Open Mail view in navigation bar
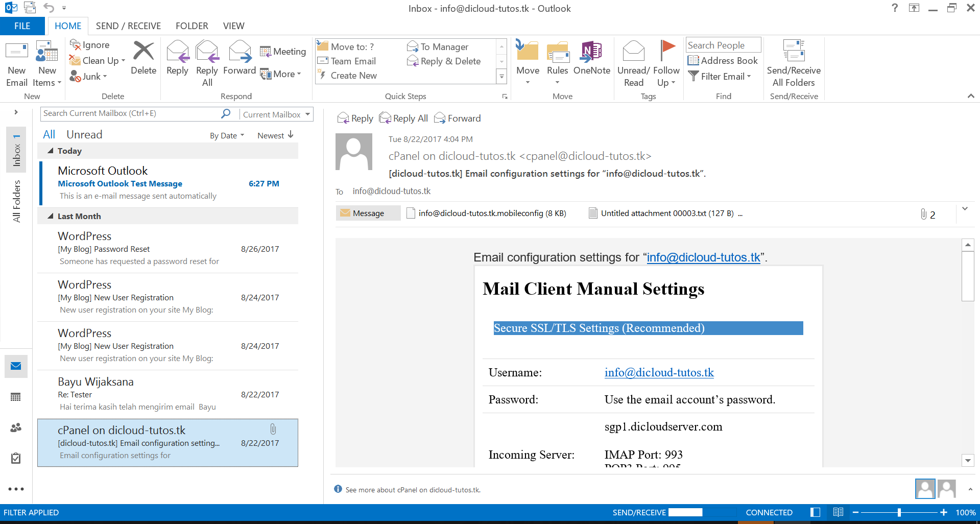This screenshot has width=980, height=524. point(16,366)
